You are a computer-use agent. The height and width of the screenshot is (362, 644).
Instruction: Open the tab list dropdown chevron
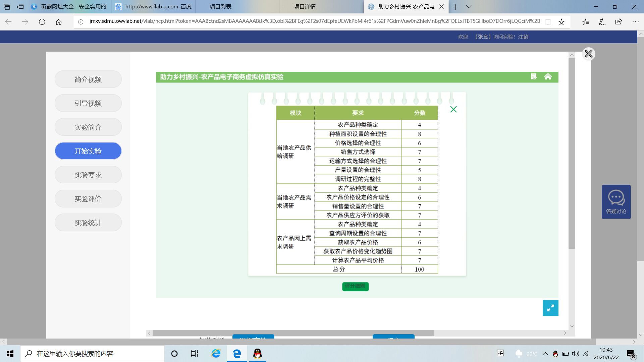[x=469, y=7]
